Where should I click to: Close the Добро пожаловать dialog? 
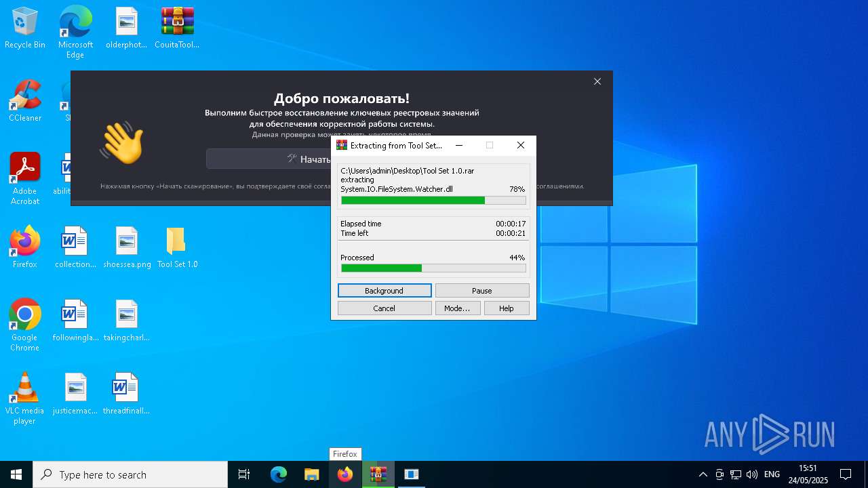pos(597,81)
